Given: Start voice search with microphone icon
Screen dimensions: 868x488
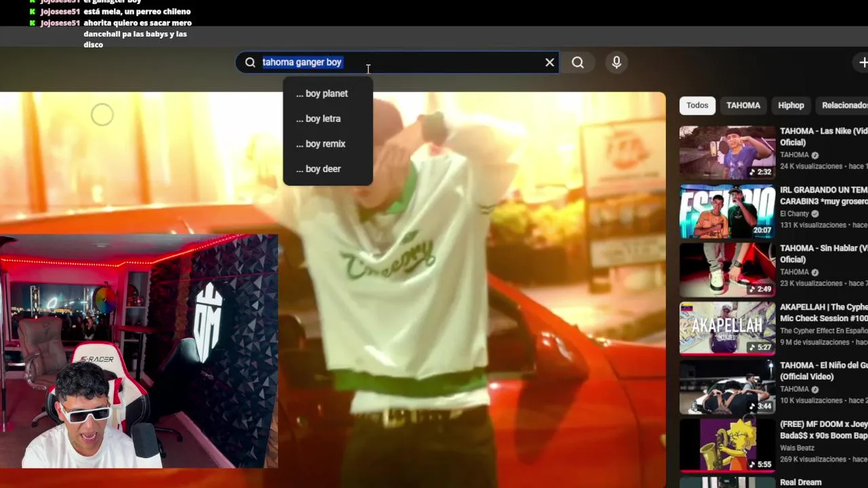Looking at the screenshot, I should coord(616,62).
